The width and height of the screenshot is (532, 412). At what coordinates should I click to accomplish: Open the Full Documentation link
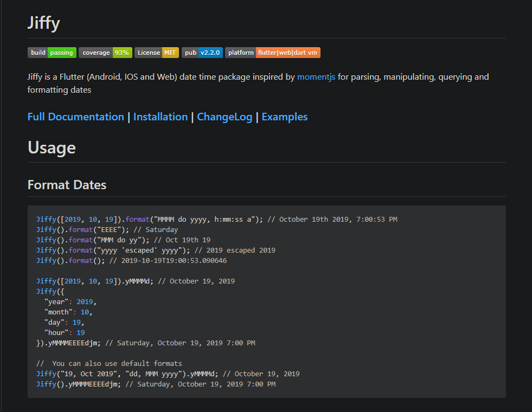(x=76, y=117)
